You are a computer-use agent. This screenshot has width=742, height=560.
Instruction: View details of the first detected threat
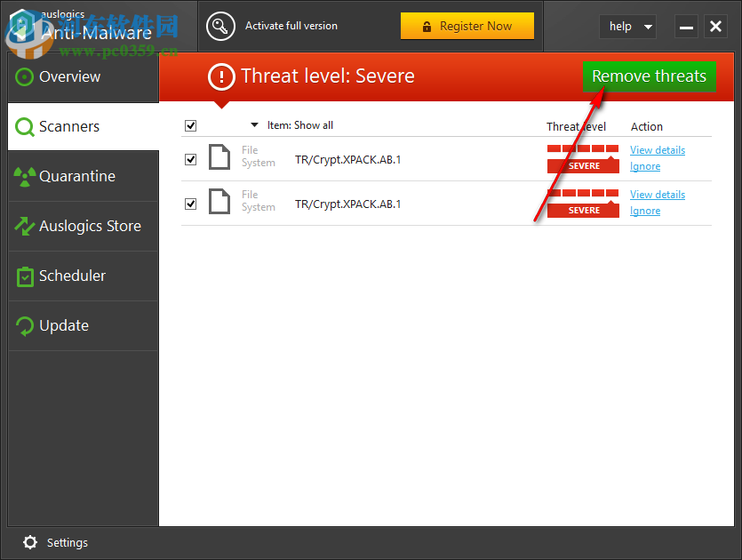pyautogui.click(x=657, y=149)
